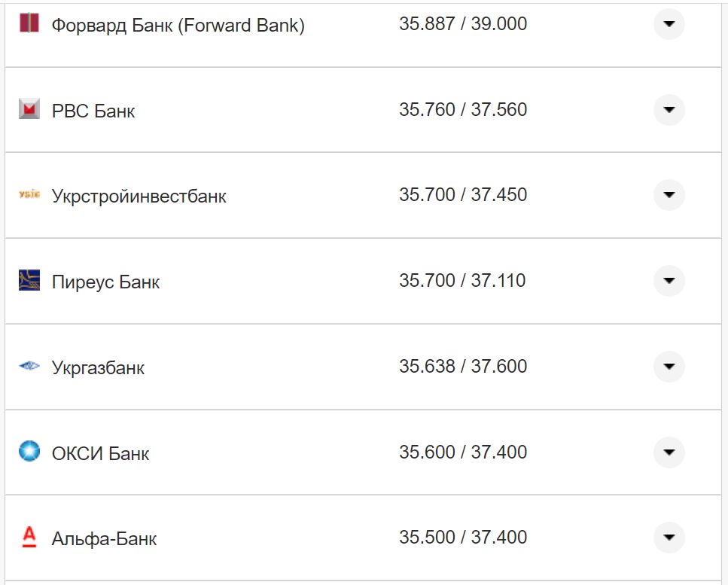Open the Пиреус Банк dropdown arrow

(669, 281)
